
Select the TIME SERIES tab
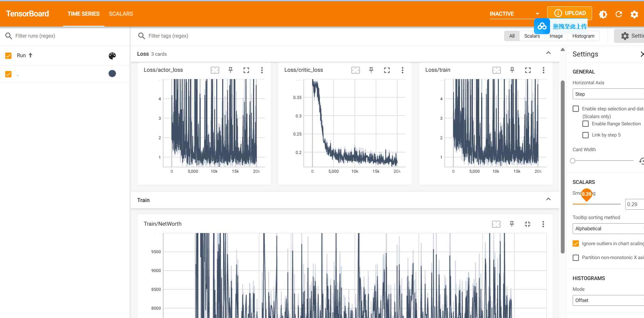coord(84,14)
